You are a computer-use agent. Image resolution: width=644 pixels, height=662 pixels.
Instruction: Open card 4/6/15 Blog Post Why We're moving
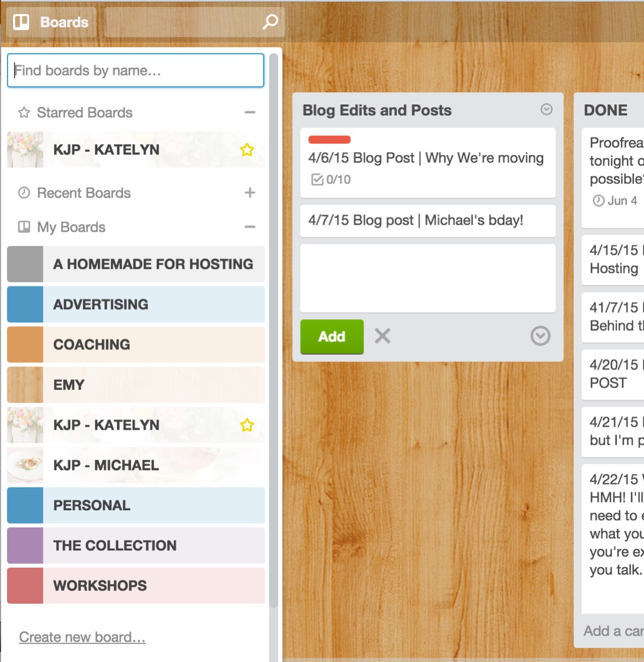(x=428, y=163)
